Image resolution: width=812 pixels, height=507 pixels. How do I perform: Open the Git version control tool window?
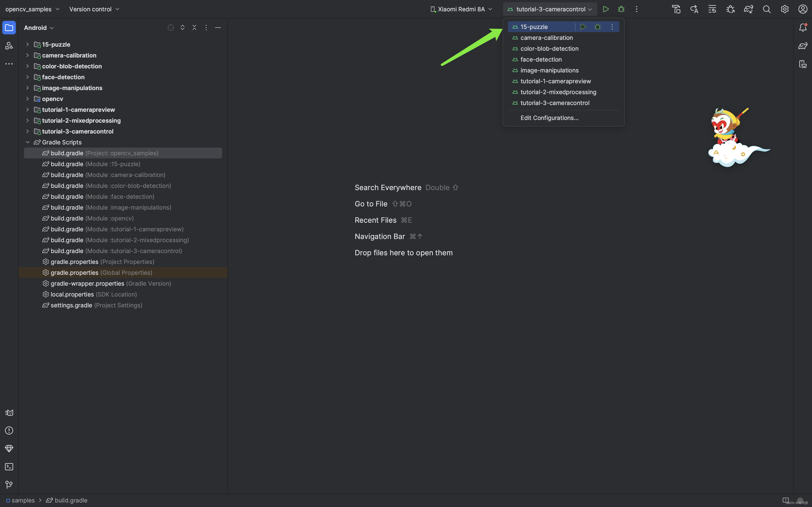click(9, 485)
